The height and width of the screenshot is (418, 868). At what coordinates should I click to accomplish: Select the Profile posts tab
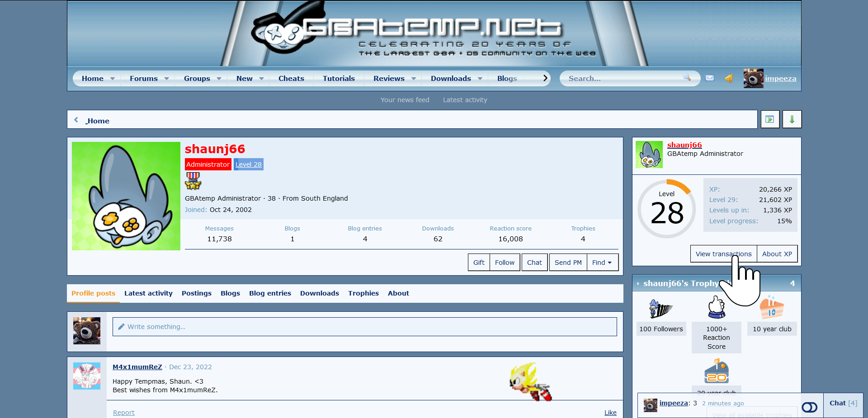point(93,293)
